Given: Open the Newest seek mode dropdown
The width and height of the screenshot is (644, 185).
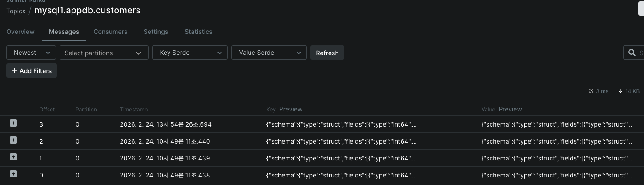Looking at the screenshot, I should [x=31, y=53].
